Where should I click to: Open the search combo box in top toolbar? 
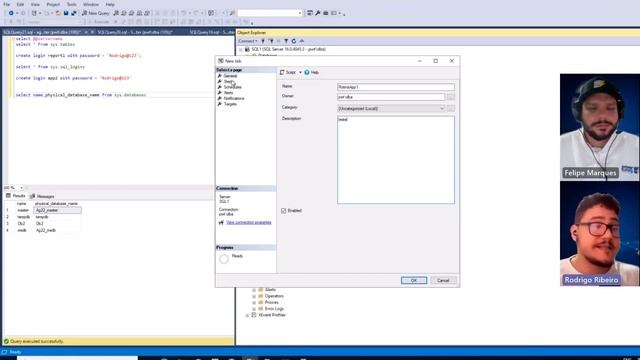click(269, 13)
